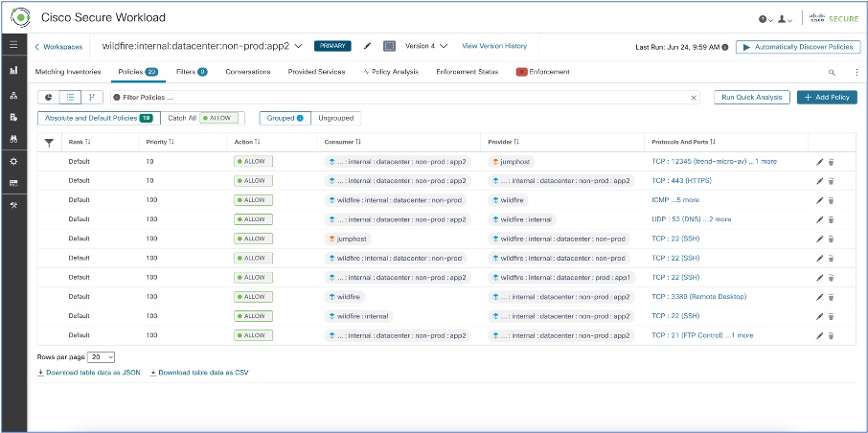
Task: Click the Cisco Secure Workload logo
Action: coord(20,17)
